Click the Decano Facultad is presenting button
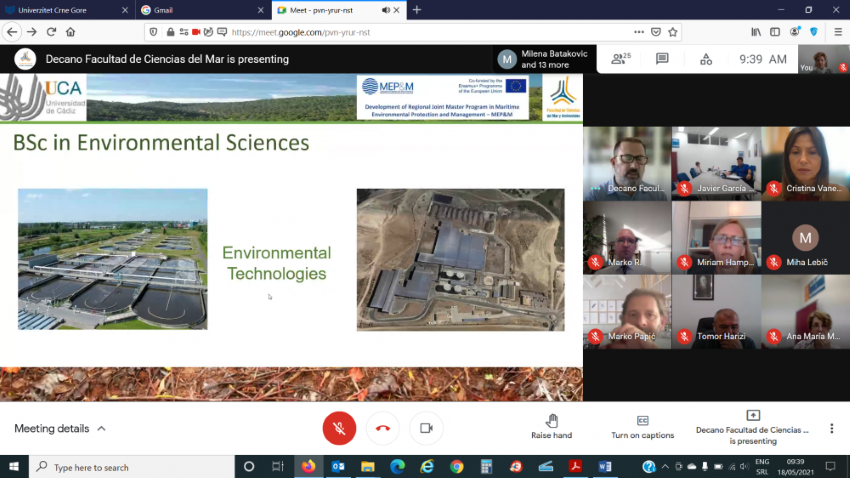The width and height of the screenshot is (850, 478). coord(753,427)
